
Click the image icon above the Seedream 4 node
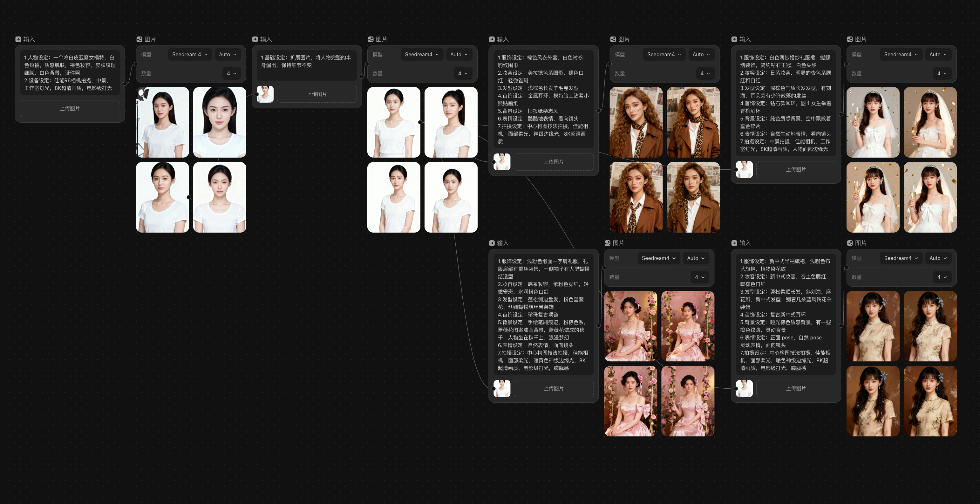point(139,39)
